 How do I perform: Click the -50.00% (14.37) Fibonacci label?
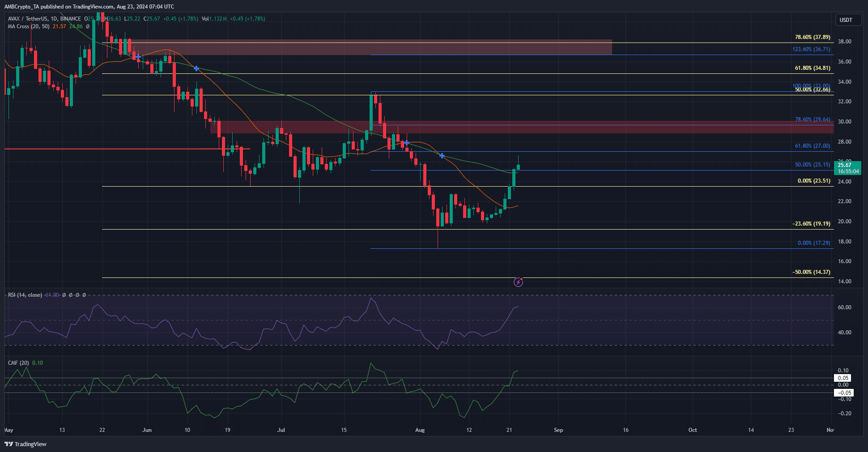point(811,272)
